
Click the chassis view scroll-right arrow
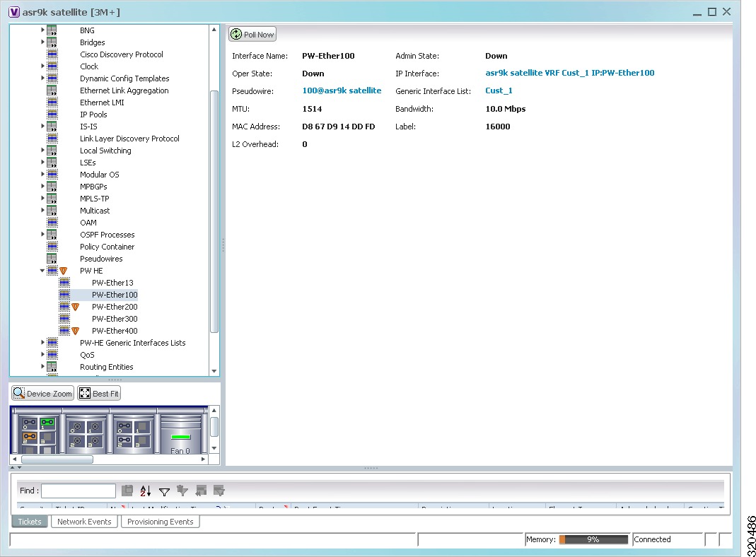203,459
